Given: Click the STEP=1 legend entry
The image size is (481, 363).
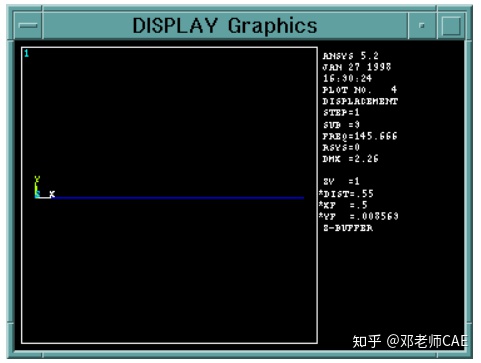Looking at the screenshot, I should [341, 113].
